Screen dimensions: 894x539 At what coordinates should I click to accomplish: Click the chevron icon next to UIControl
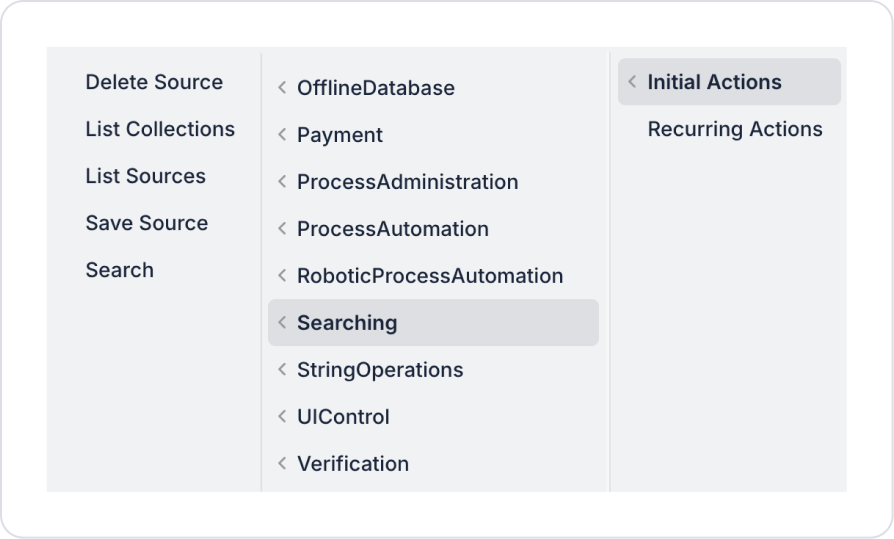point(282,416)
